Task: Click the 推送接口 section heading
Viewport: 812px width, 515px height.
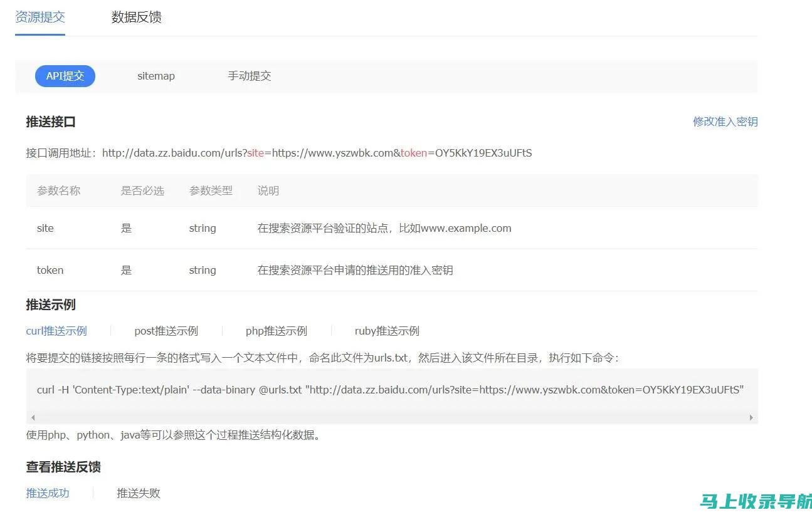Action: pyautogui.click(x=51, y=122)
